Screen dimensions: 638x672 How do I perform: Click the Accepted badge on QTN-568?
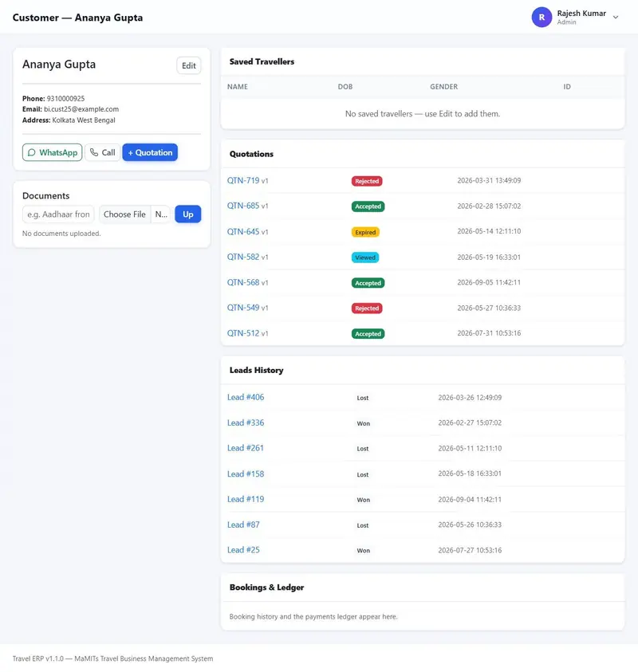coord(368,283)
